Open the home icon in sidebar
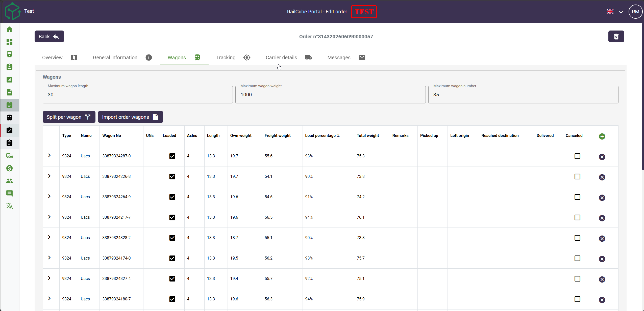Image resolution: width=644 pixels, height=311 pixels. coord(9,29)
